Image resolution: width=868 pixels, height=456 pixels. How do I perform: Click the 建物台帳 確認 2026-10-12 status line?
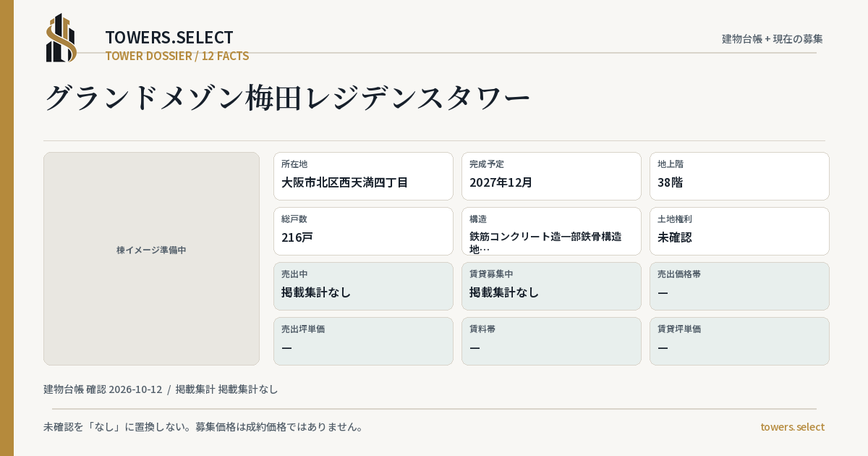[161, 389]
